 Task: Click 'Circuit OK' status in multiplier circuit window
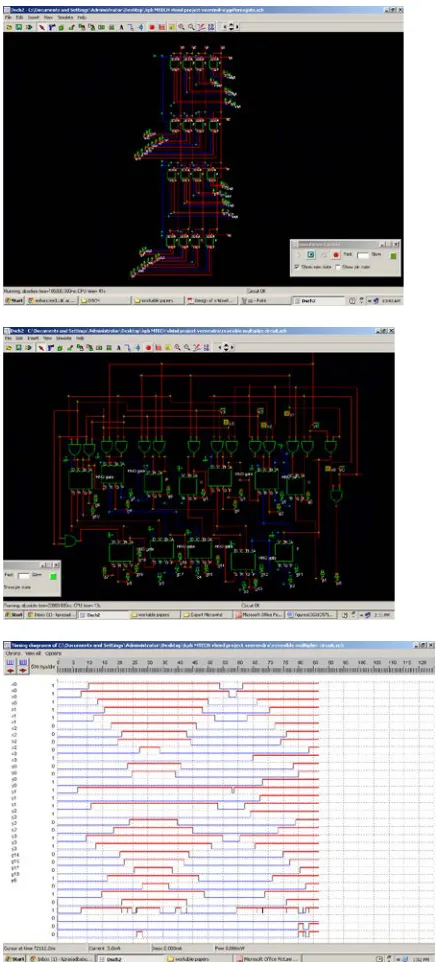[249, 605]
